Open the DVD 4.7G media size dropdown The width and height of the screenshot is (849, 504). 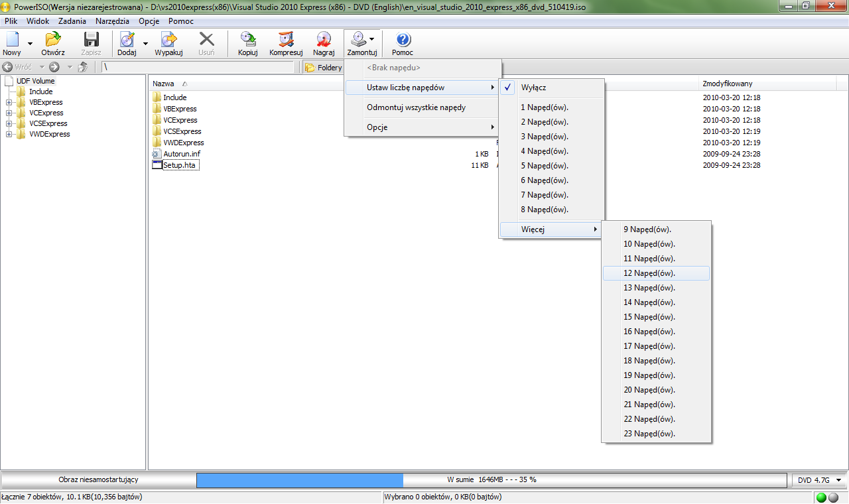[820, 479]
